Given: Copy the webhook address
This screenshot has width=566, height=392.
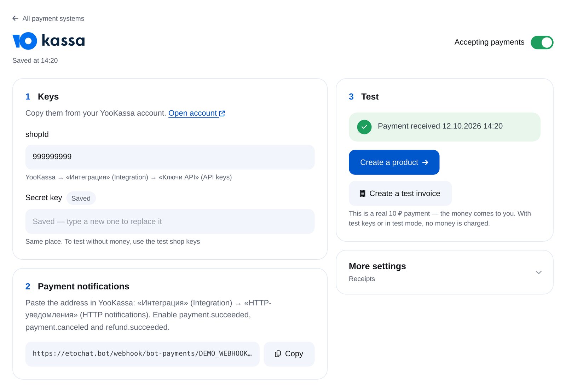Looking at the screenshot, I should pyautogui.click(x=289, y=354).
